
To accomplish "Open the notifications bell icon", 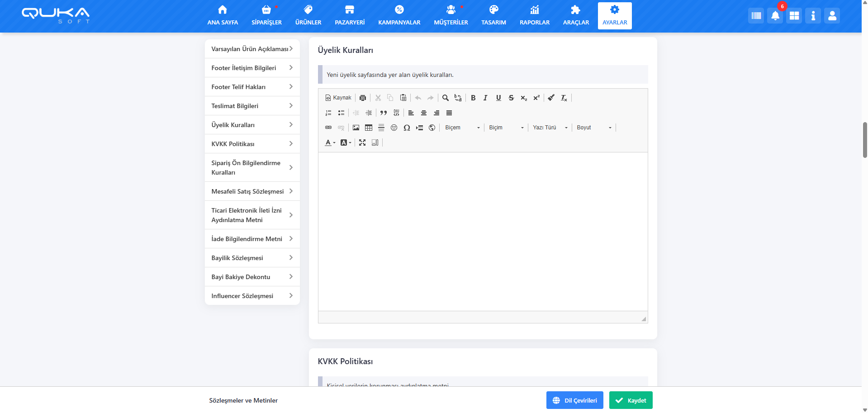I will (775, 16).
